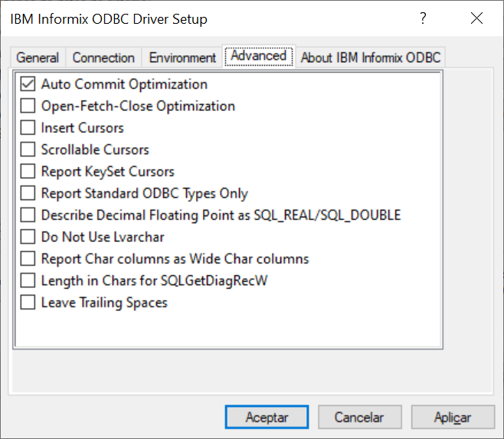Select the Advanced tab
Viewport: 504px width, 439px height.
pyautogui.click(x=259, y=56)
